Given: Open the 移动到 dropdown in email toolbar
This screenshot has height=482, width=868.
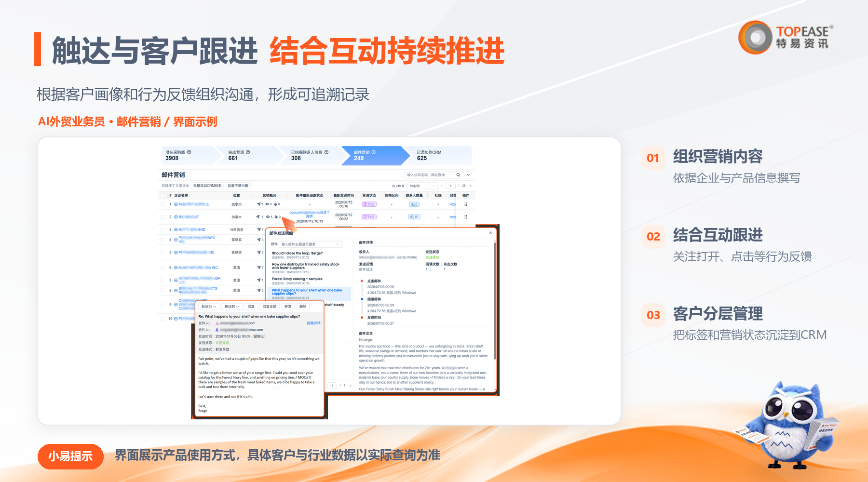Looking at the screenshot, I should coord(231,307).
